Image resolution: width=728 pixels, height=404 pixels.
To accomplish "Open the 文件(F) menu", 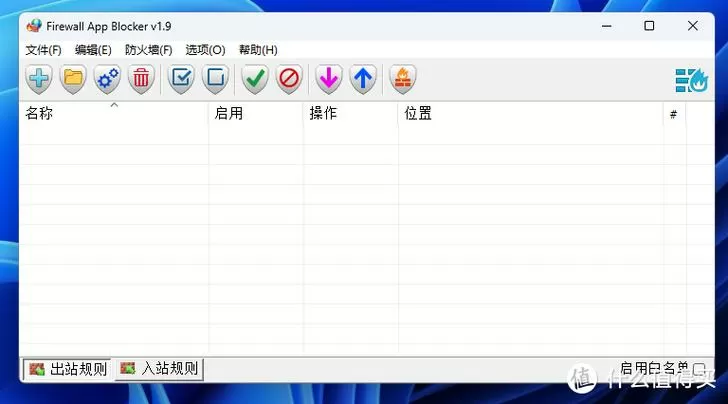I will coord(43,50).
